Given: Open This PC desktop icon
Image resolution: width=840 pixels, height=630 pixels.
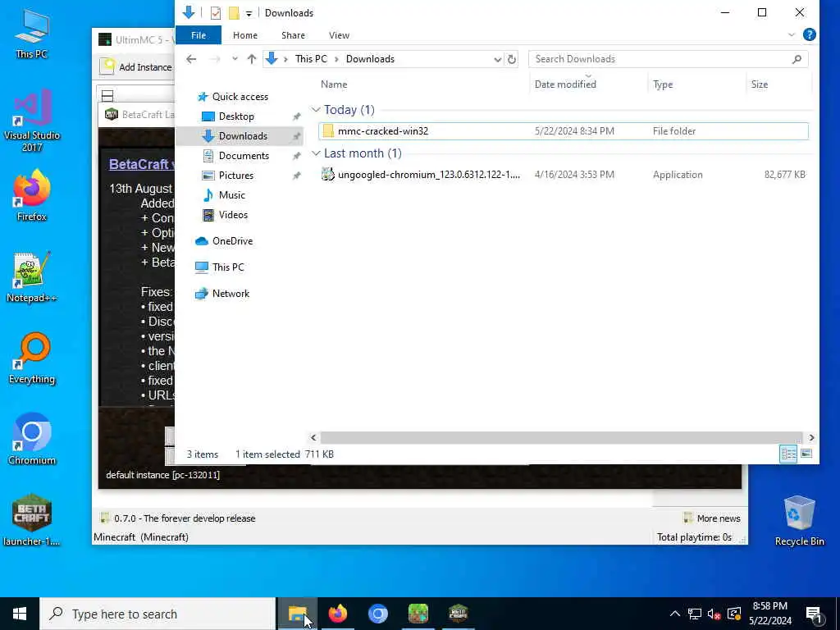Looking at the screenshot, I should pos(32,34).
